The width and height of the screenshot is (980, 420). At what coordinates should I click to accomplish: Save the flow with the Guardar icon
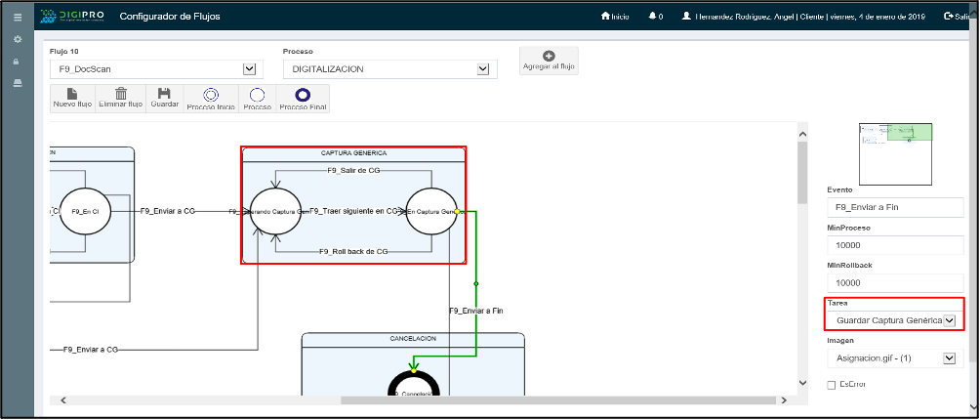tap(164, 95)
